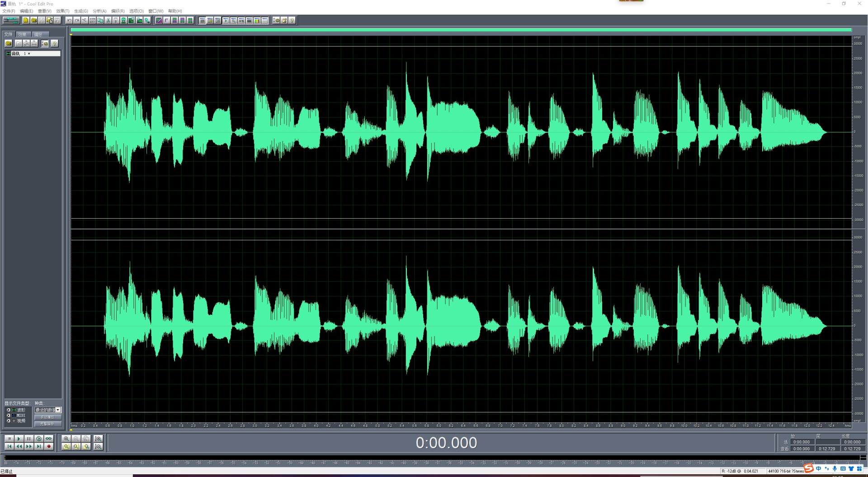Open the 编辑(E) menu
868x477 pixels.
click(27, 11)
